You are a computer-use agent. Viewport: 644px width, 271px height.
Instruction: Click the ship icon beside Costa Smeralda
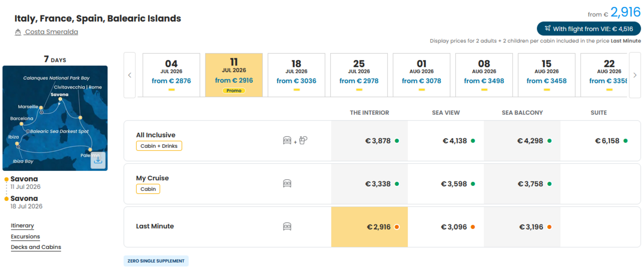click(18, 32)
